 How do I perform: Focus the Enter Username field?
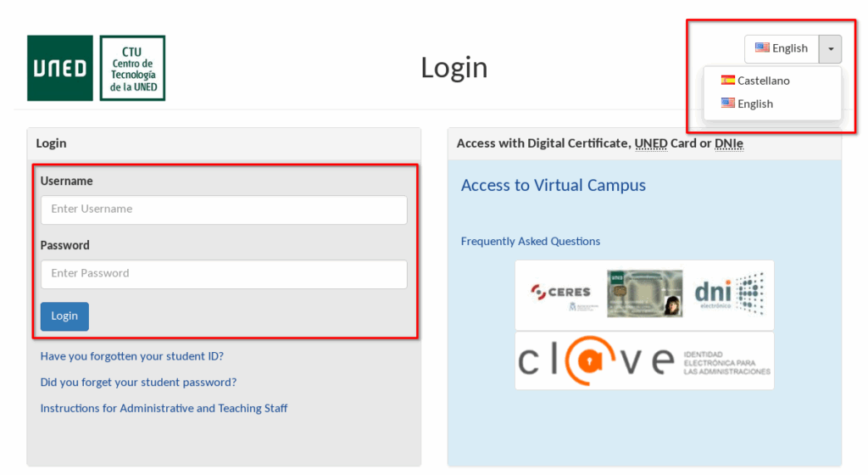224,210
